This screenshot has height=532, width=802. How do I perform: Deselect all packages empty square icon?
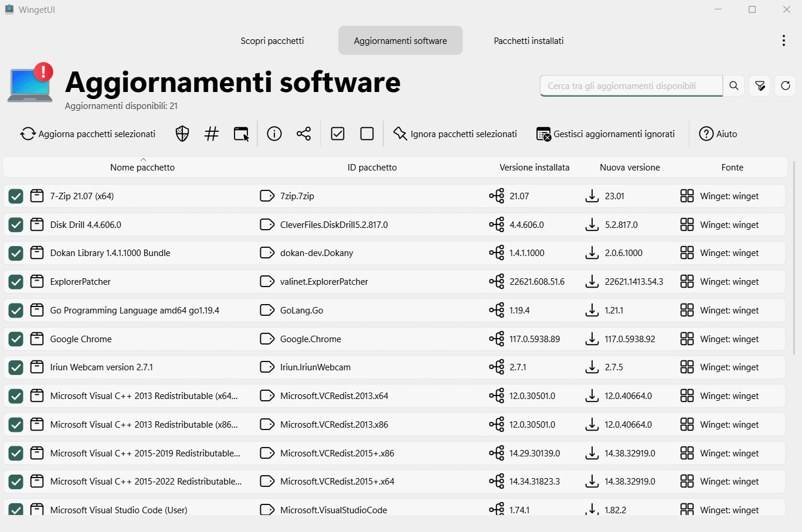pos(367,134)
